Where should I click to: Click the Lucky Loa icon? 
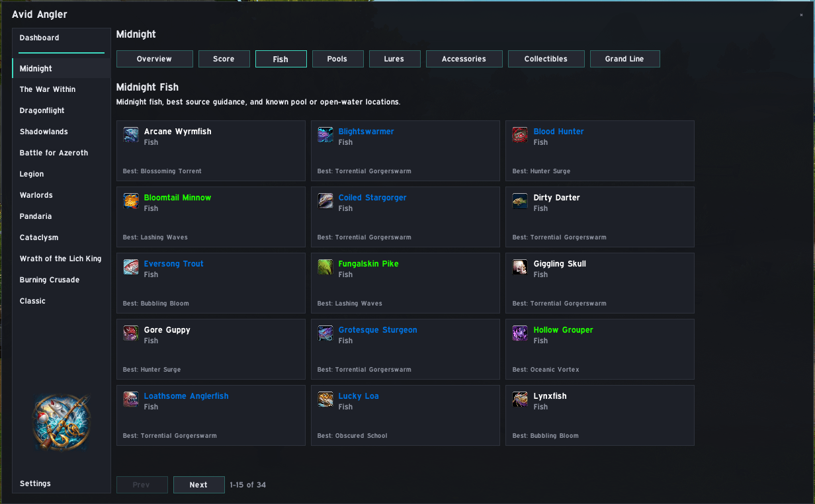[325, 399]
